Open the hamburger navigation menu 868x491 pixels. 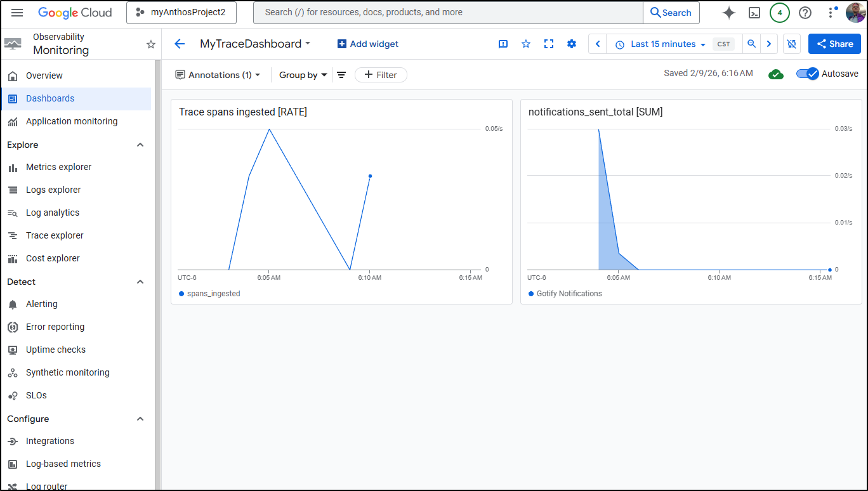[x=17, y=13]
